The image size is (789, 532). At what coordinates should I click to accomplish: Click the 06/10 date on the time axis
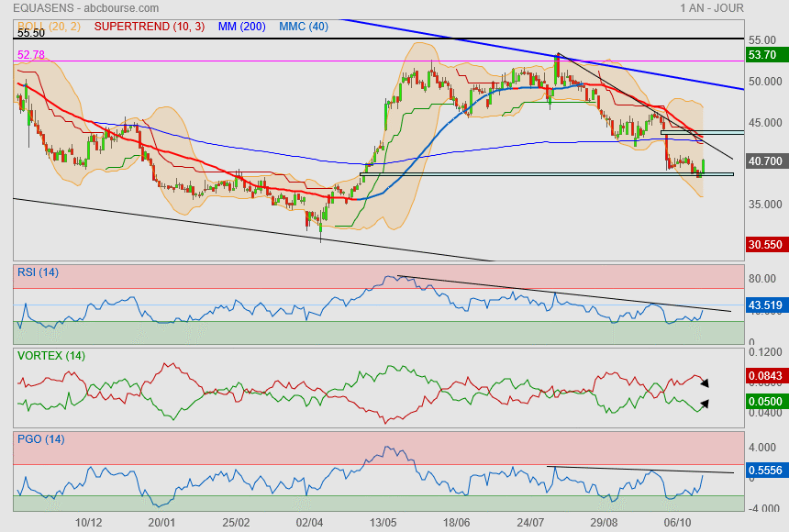pos(677,522)
